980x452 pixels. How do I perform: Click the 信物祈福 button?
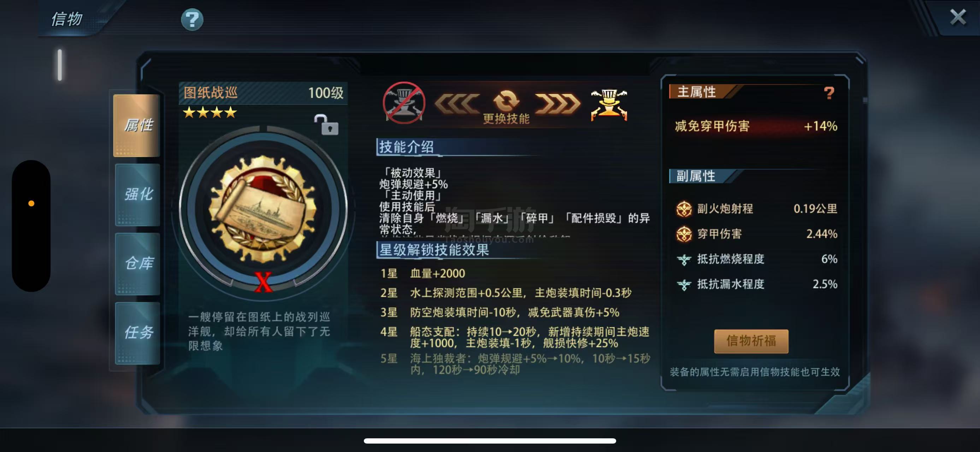point(751,341)
